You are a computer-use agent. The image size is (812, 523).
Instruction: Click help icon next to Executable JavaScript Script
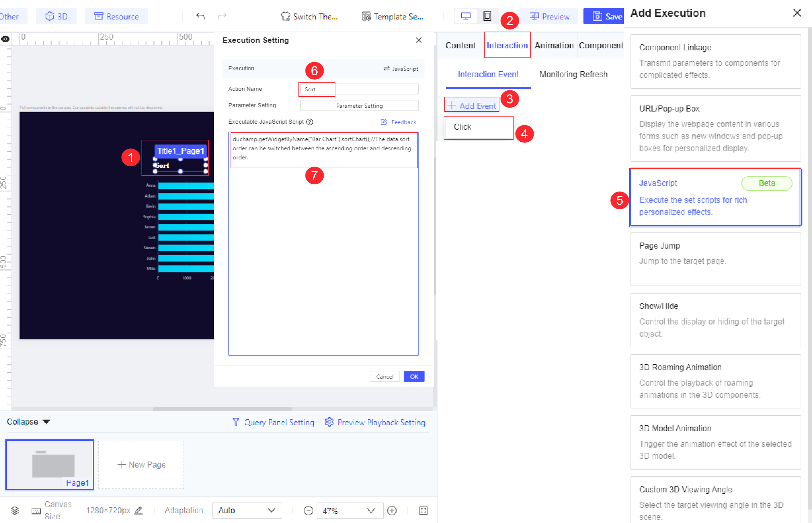coord(310,122)
